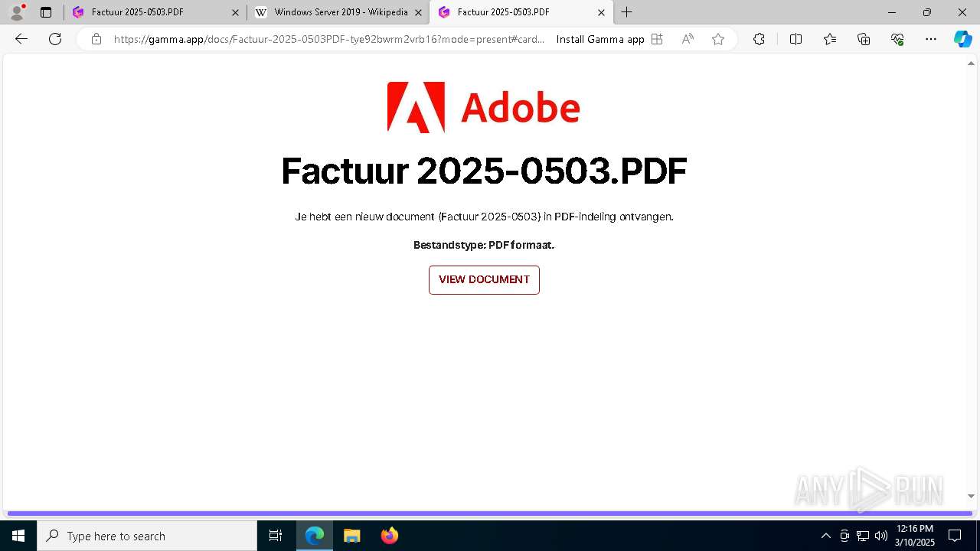Toggle split screen view
The width and height of the screenshot is (980, 551).
[x=795, y=39]
